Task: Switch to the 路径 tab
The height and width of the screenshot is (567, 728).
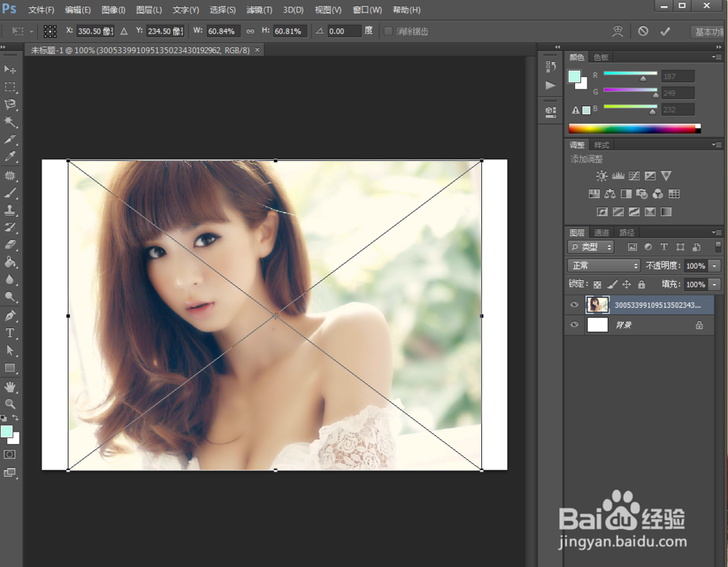Action: [x=626, y=232]
